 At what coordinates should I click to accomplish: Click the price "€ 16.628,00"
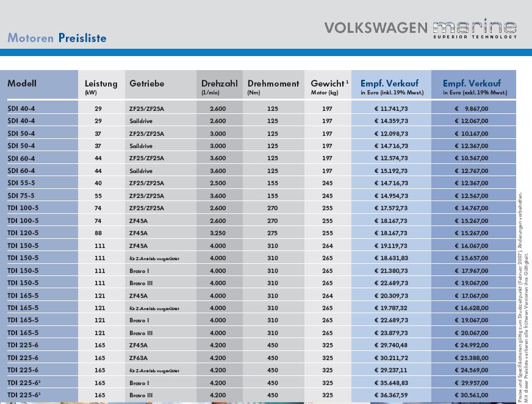(471, 308)
